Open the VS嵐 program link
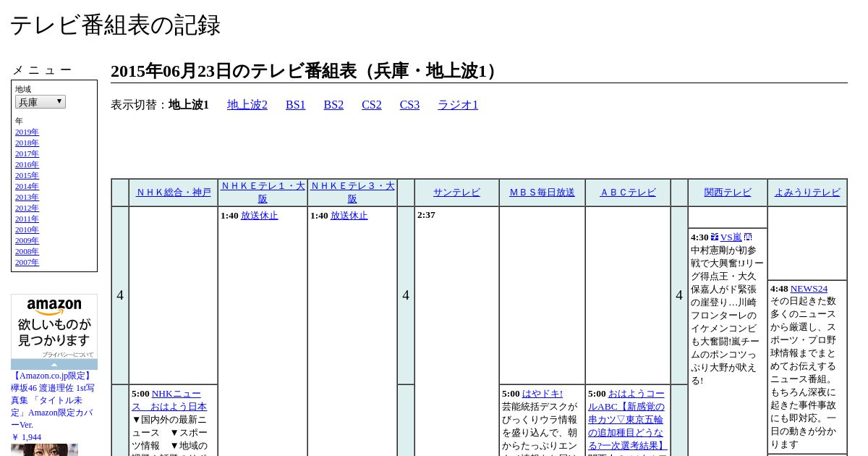 click(x=731, y=237)
